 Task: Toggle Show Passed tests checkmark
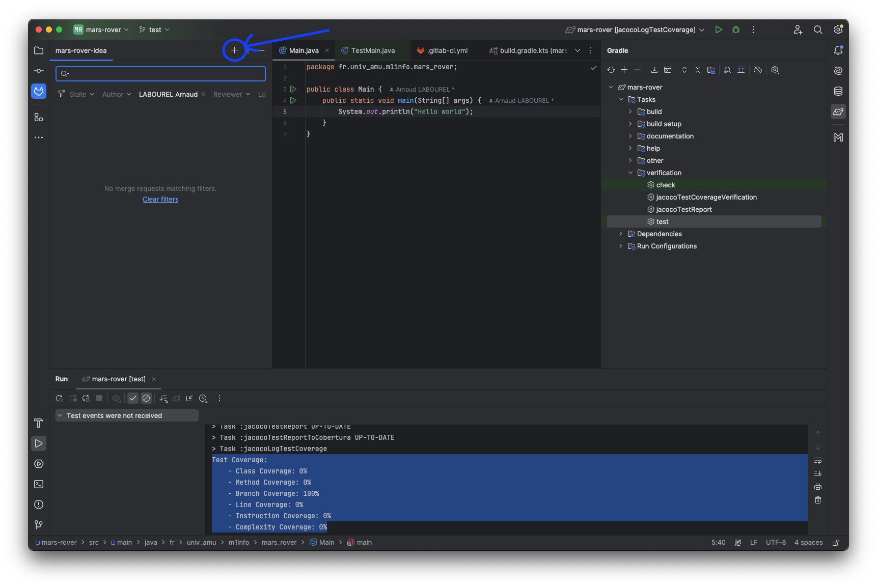click(133, 398)
